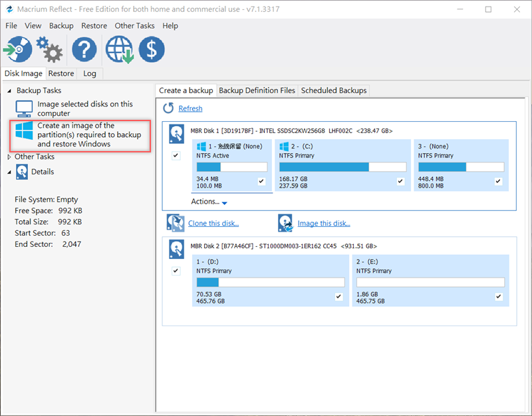
Task: Click the Refresh arrow icon
Action: coord(169,108)
